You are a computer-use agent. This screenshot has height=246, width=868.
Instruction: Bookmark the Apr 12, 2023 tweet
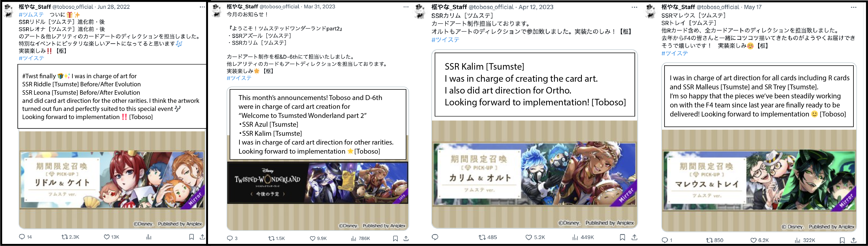tap(622, 237)
